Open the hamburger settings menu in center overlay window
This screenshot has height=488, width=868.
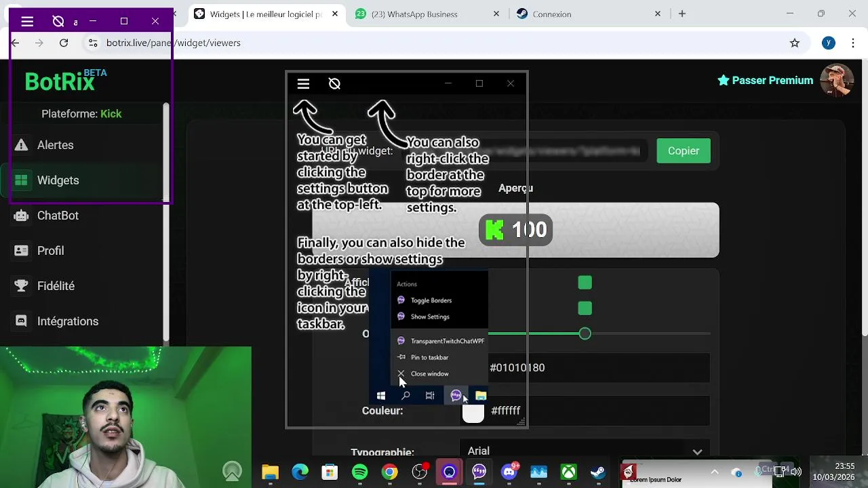pyautogui.click(x=303, y=83)
